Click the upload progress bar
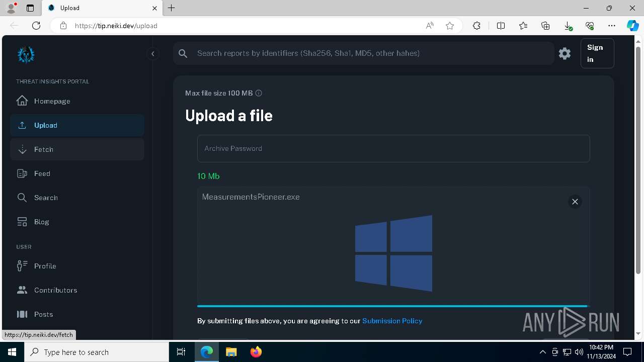The height and width of the screenshot is (362, 644). [392, 306]
